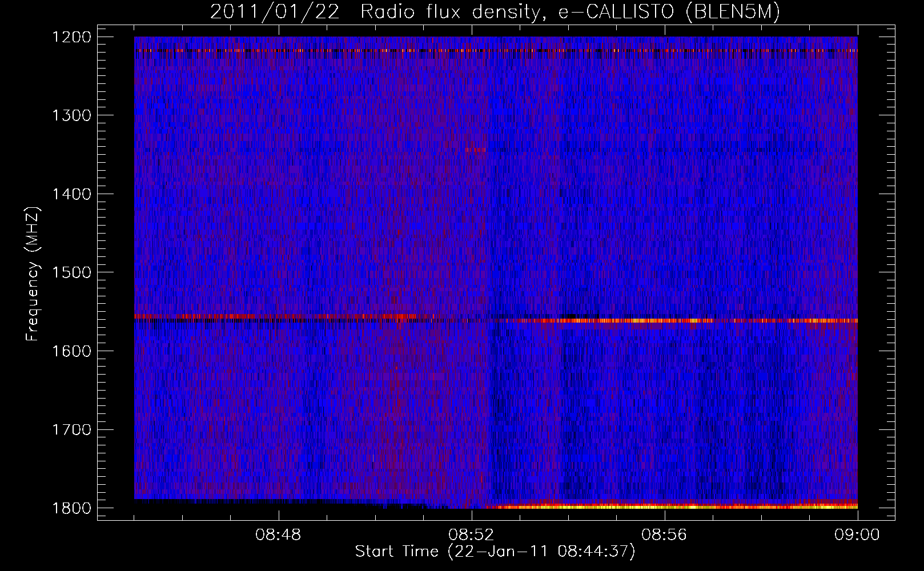The image size is (924, 571).
Task: Select the 1400 frequency axis label
Action: click(71, 194)
